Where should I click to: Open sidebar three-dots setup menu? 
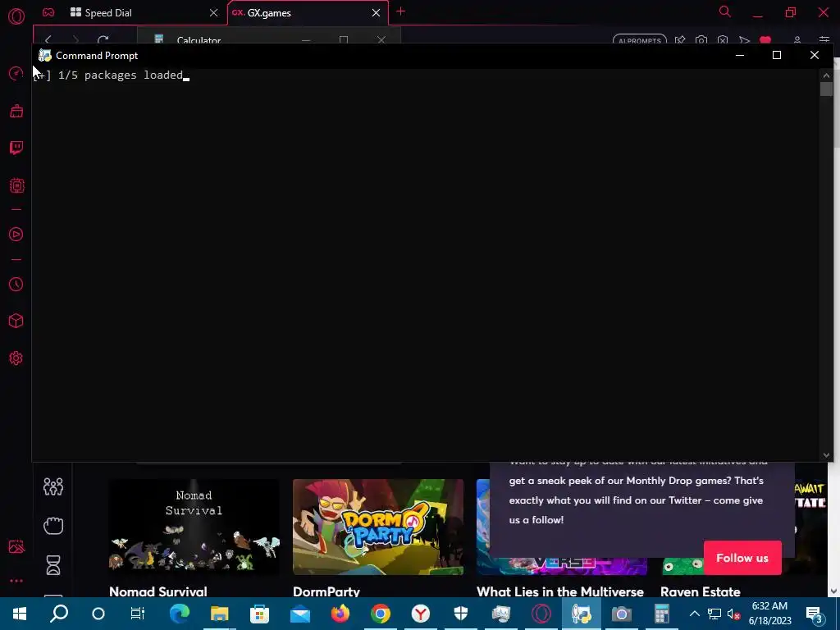coord(16,581)
